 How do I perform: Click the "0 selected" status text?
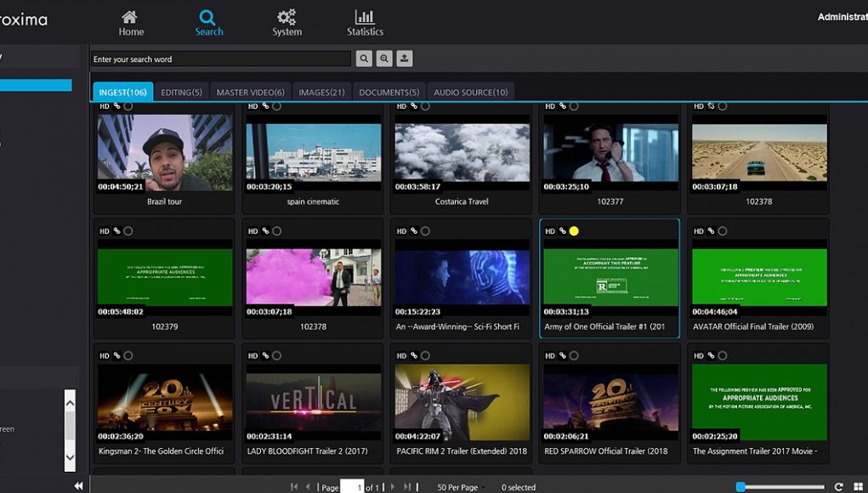519,487
